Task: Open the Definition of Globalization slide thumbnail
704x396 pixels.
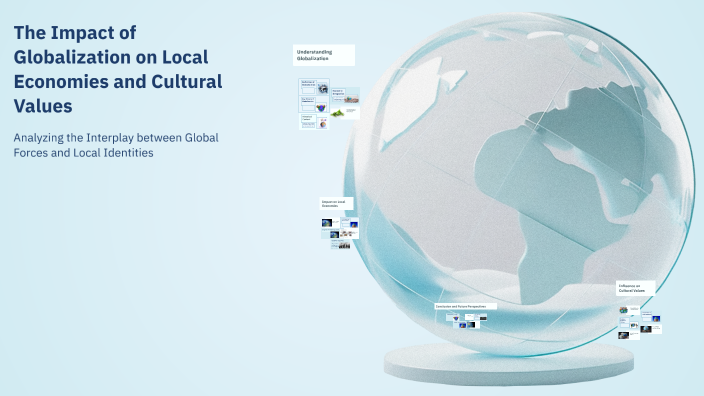Action: pos(314,87)
